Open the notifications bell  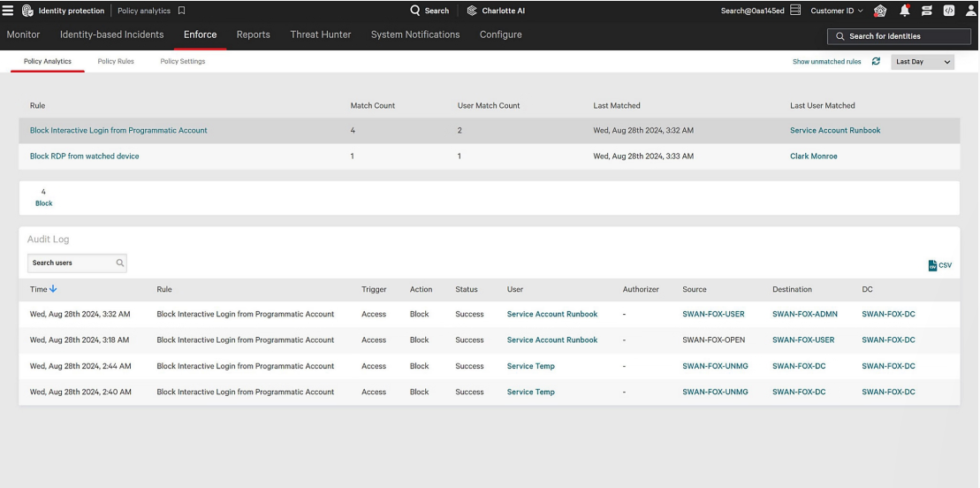tap(904, 11)
